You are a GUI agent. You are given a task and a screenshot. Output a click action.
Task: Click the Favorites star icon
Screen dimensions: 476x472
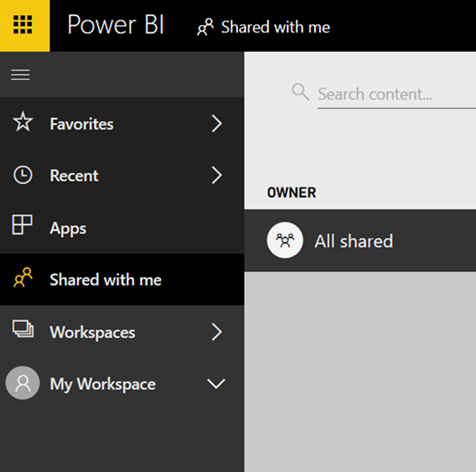[23, 123]
